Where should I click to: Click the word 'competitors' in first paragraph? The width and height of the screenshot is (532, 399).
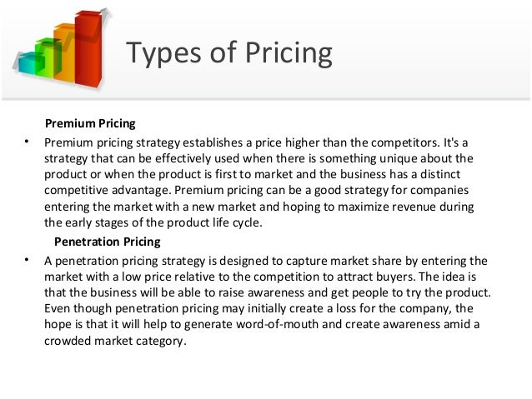pyautogui.click(x=404, y=142)
